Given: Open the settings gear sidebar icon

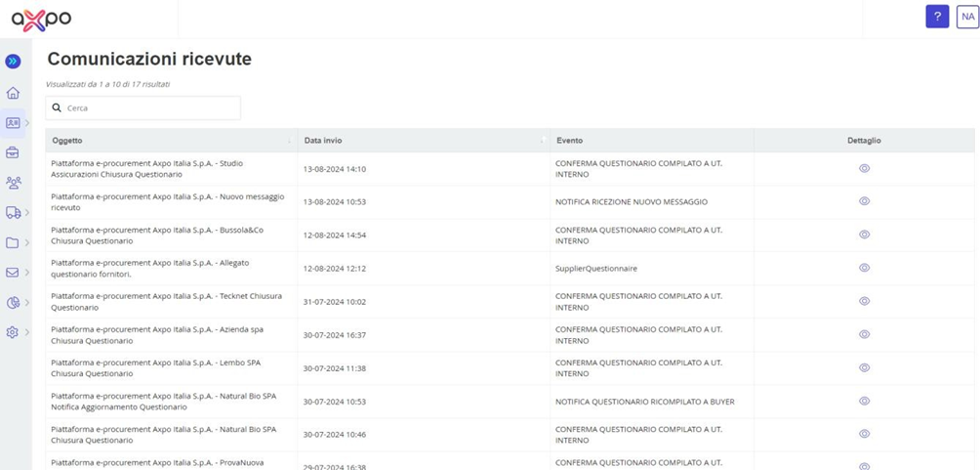Looking at the screenshot, I should point(13,332).
